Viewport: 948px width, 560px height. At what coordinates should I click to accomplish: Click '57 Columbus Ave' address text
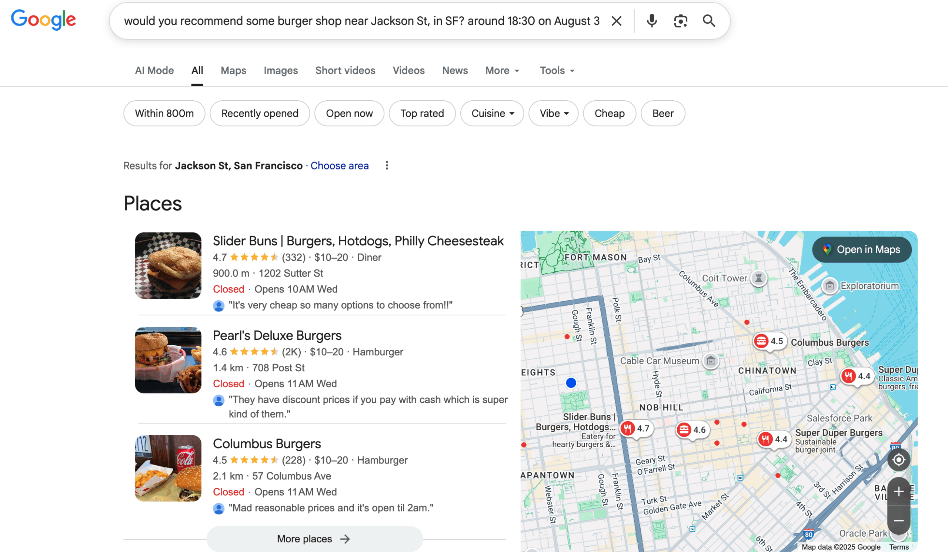291,476
